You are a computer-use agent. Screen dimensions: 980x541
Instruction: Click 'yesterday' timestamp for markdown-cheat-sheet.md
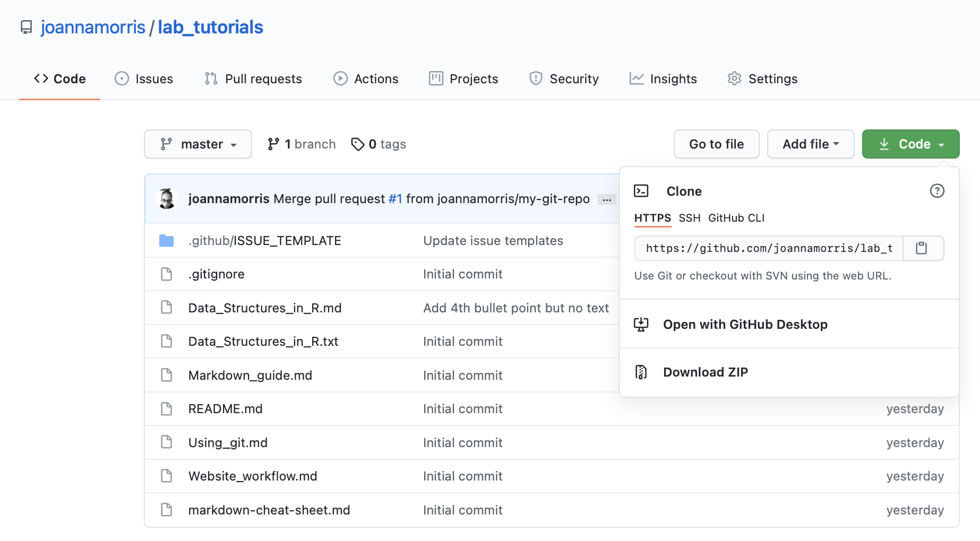(x=915, y=510)
